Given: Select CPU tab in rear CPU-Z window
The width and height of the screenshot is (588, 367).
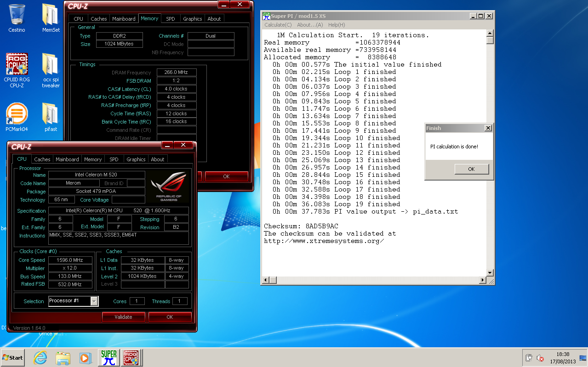Looking at the screenshot, I should pyautogui.click(x=79, y=19).
